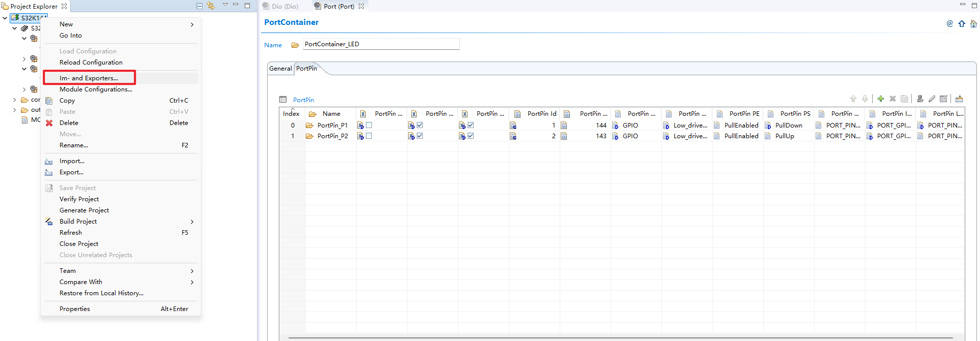980x341 pixels.
Task: Check first unchecked box in PortPin_P1 row
Action: pos(369,125)
